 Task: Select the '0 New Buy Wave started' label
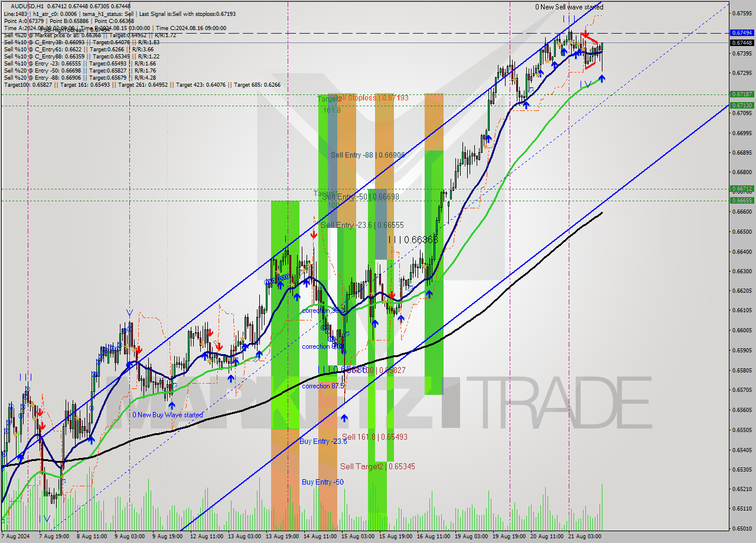click(167, 415)
